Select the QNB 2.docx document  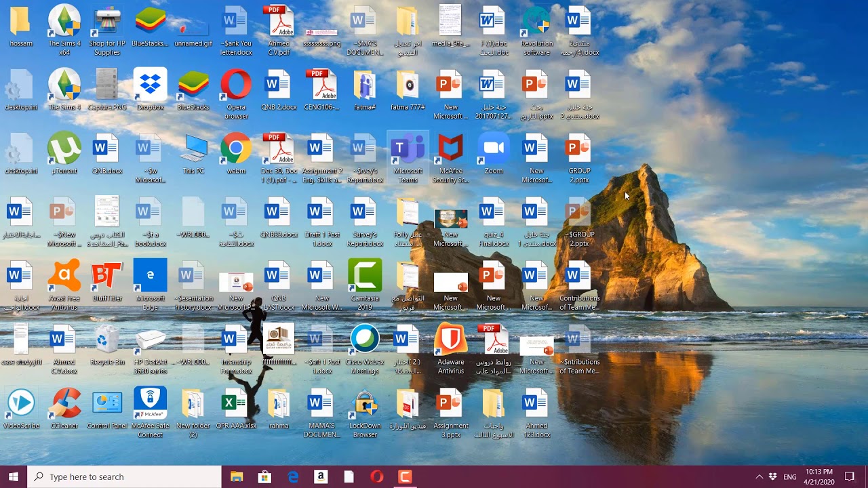click(x=279, y=90)
